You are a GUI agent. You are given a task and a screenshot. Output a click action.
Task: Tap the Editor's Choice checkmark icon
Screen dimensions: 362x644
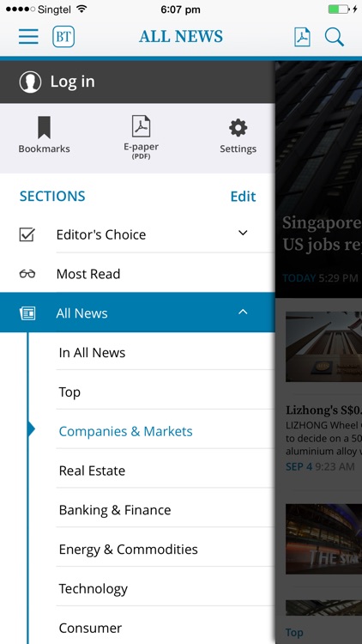pos(27,234)
